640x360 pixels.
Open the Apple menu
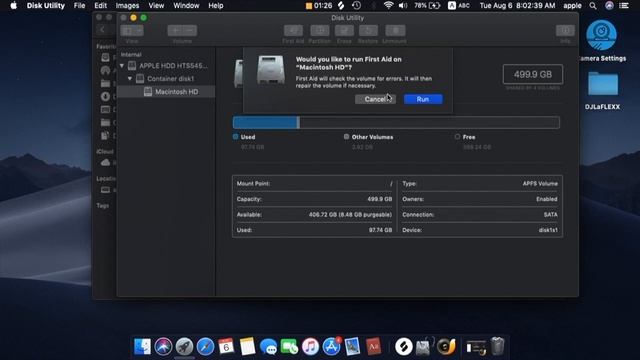(13, 6)
